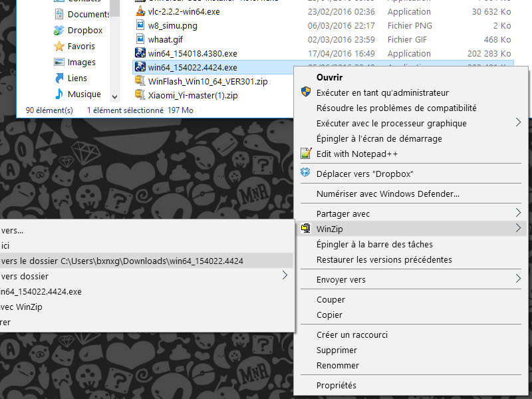Click the file icon of whaat.gif

point(140,39)
